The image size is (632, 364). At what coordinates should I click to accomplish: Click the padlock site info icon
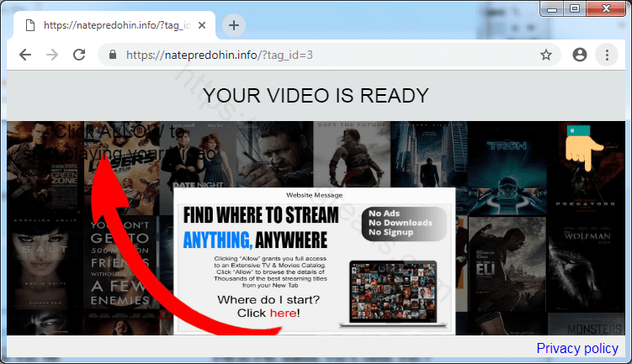(x=112, y=55)
